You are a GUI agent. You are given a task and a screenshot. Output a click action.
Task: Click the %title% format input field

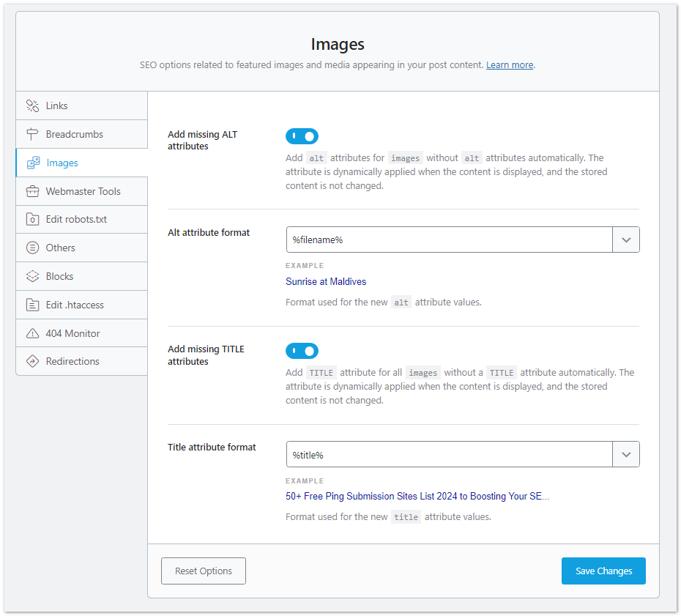pyautogui.click(x=439, y=454)
